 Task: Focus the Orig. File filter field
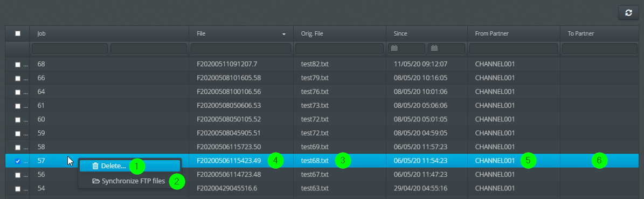point(340,49)
